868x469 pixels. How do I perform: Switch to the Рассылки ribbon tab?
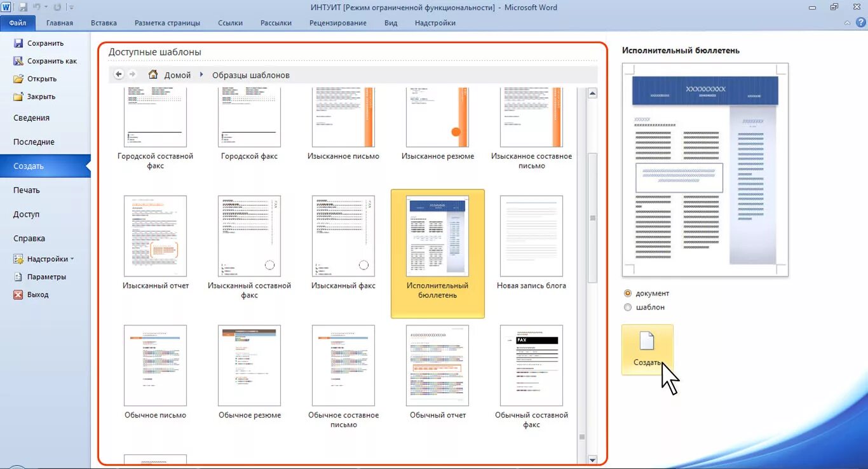(276, 23)
